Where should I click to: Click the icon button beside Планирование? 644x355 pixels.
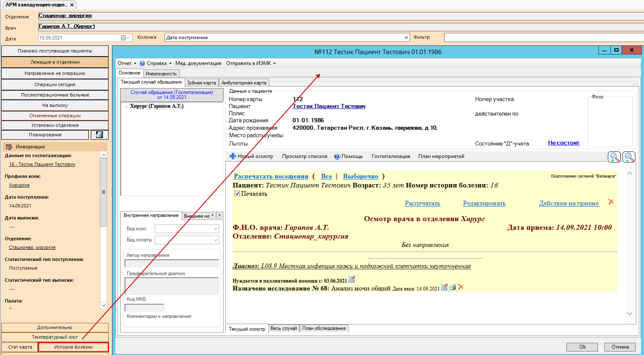[x=100, y=135]
